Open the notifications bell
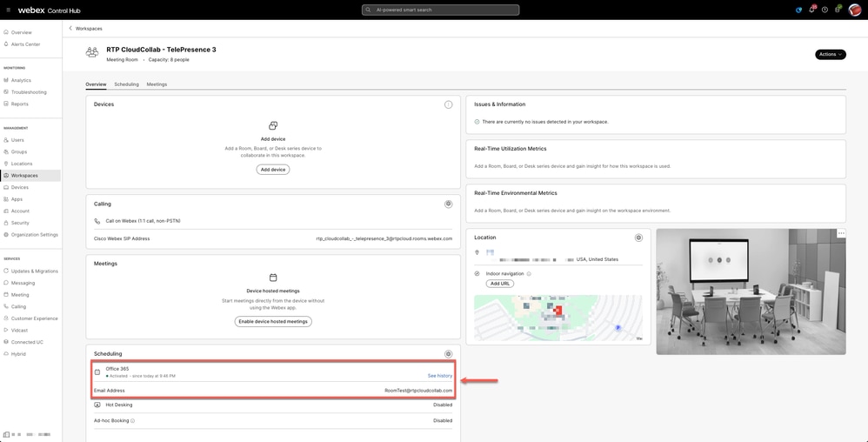 pos(812,10)
